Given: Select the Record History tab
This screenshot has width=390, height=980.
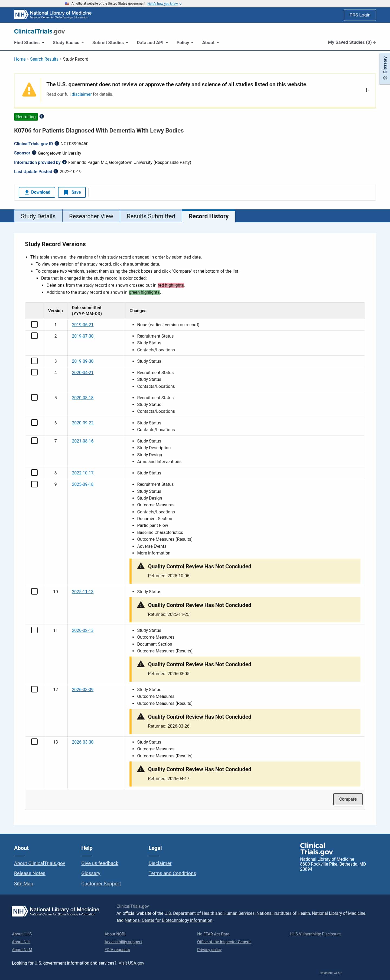Looking at the screenshot, I should (209, 216).
